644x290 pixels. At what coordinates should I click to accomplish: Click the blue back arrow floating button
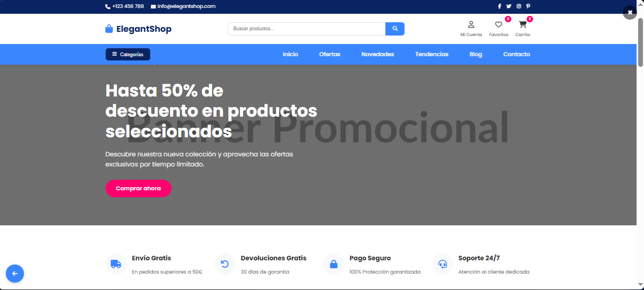point(15,274)
